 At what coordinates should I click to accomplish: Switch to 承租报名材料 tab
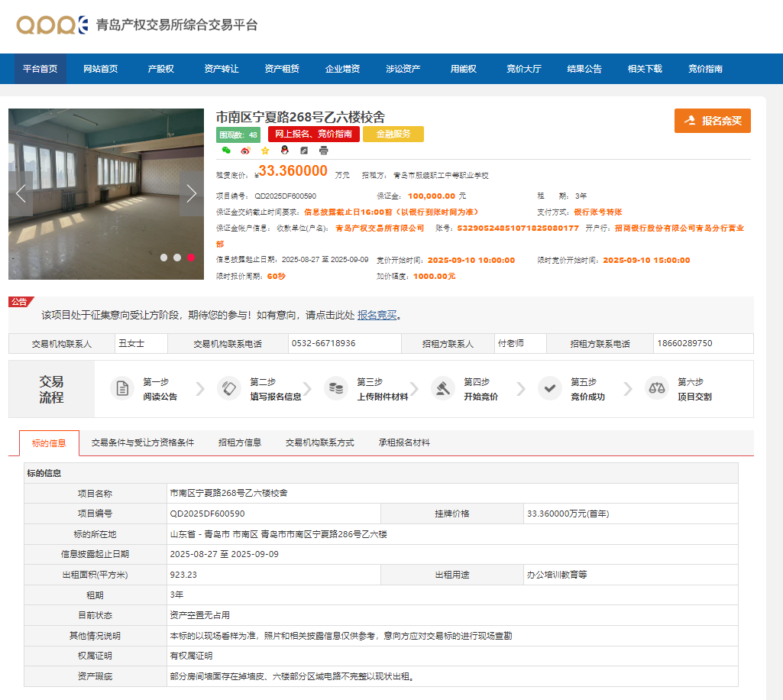404,442
